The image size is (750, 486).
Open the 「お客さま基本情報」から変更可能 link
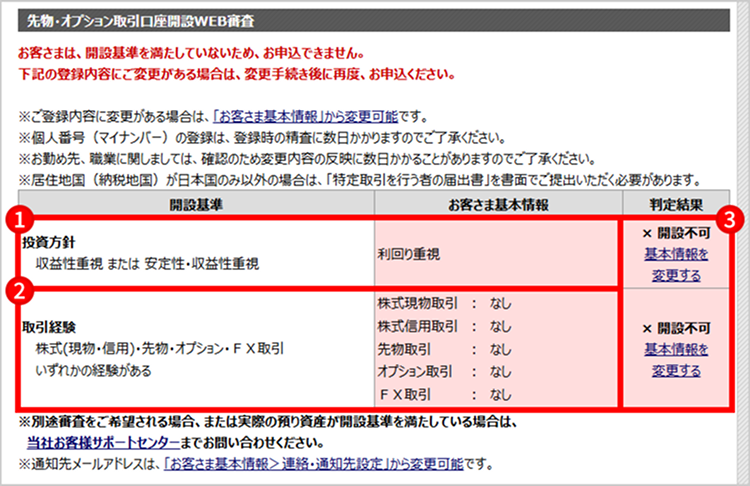click(x=311, y=115)
